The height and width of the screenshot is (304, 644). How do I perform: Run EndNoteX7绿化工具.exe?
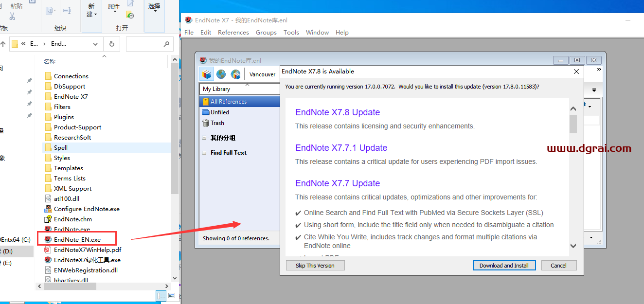pos(88,259)
